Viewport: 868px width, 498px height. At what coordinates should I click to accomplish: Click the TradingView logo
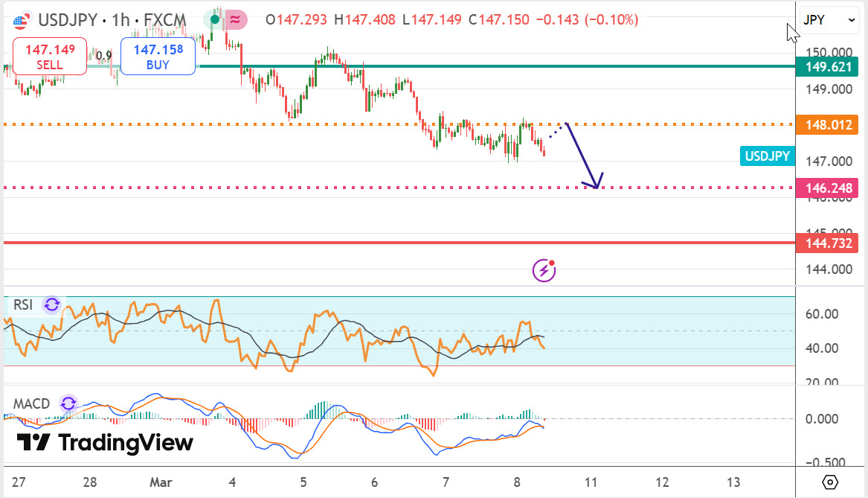(105, 443)
